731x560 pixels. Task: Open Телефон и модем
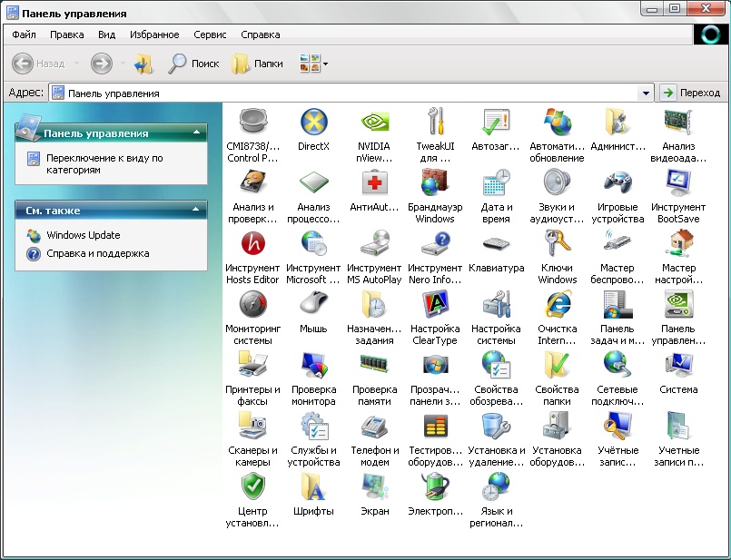point(374,440)
